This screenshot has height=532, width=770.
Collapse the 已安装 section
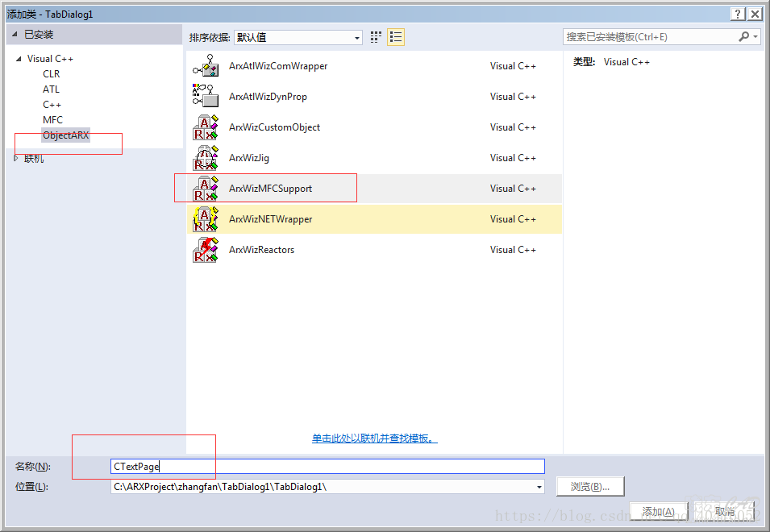click(15, 35)
